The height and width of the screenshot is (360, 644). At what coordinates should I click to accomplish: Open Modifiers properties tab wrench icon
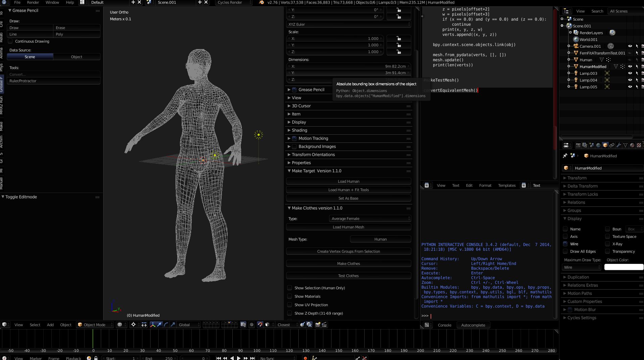pos(619,145)
